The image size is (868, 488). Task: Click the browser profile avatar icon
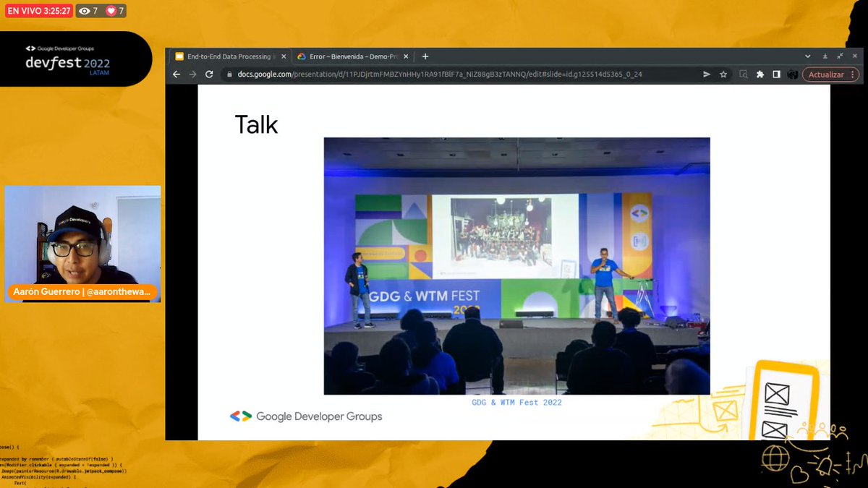793,74
